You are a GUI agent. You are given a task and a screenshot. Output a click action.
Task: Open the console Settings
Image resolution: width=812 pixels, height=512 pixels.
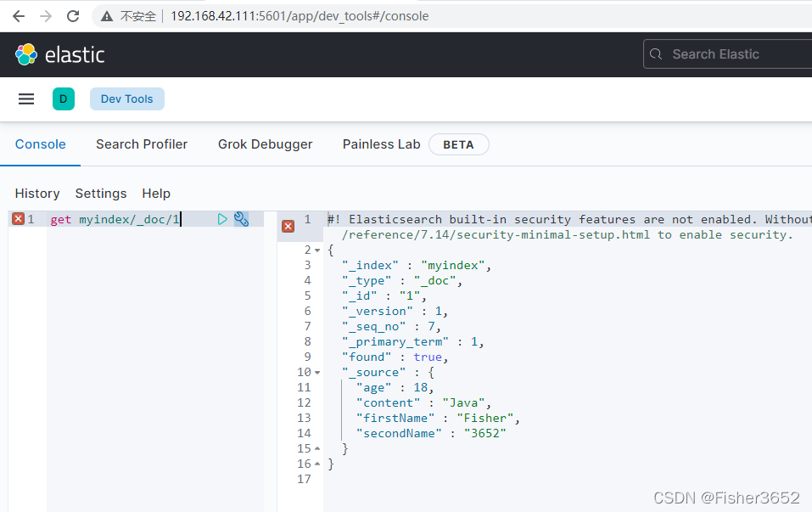click(x=101, y=194)
